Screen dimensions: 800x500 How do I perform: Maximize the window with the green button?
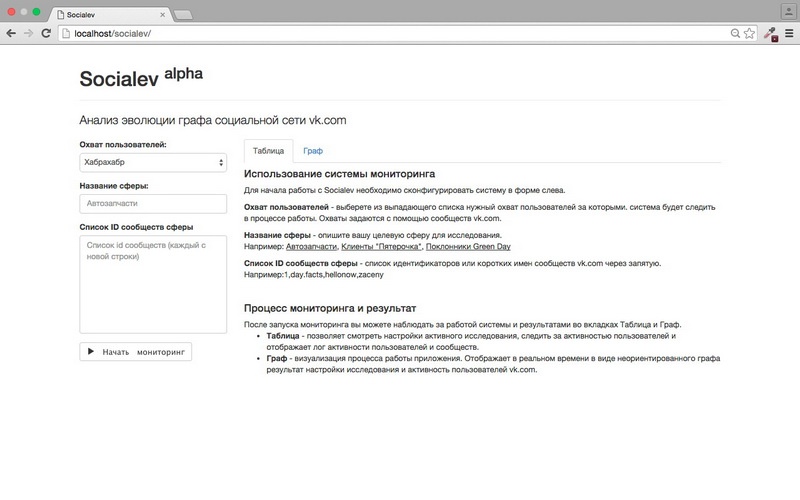[x=36, y=11]
